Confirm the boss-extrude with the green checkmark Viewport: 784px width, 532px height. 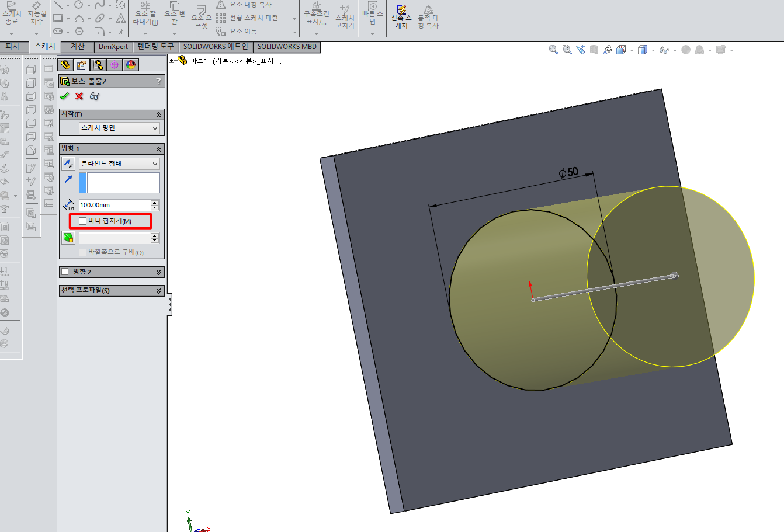pyautogui.click(x=64, y=96)
